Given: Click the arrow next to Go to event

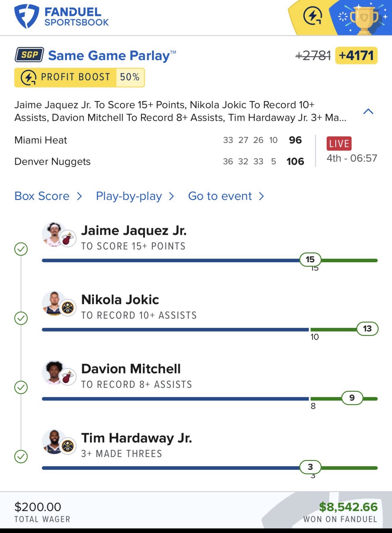Looking at the screenshot, I should [261, 196].
